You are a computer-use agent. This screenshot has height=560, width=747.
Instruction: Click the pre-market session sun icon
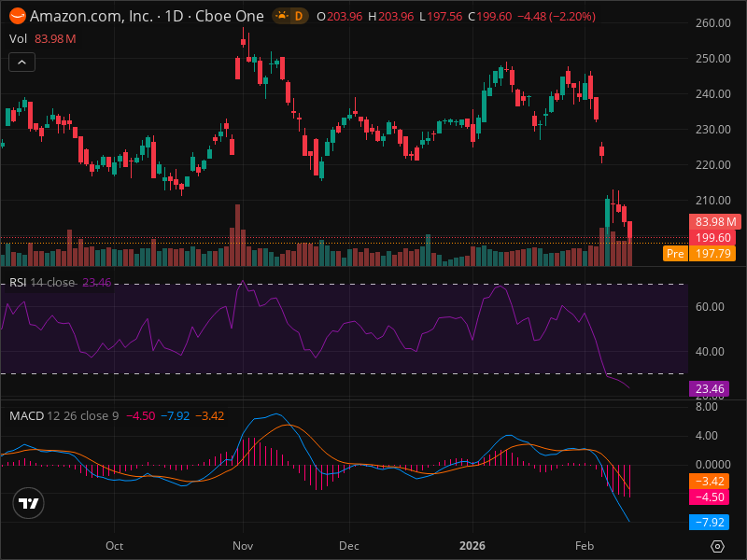tap(282, 16)
